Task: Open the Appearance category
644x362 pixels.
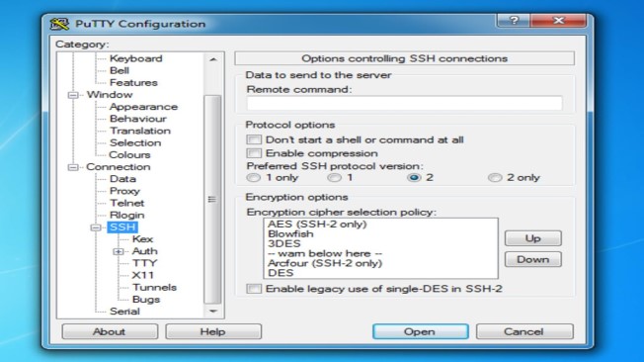Action: coord(143,107)
